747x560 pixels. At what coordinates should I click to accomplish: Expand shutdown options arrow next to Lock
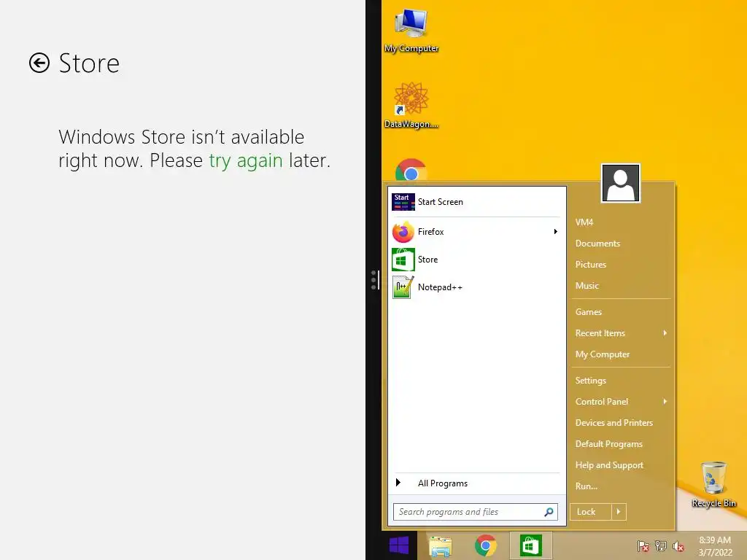pos(619,512)
